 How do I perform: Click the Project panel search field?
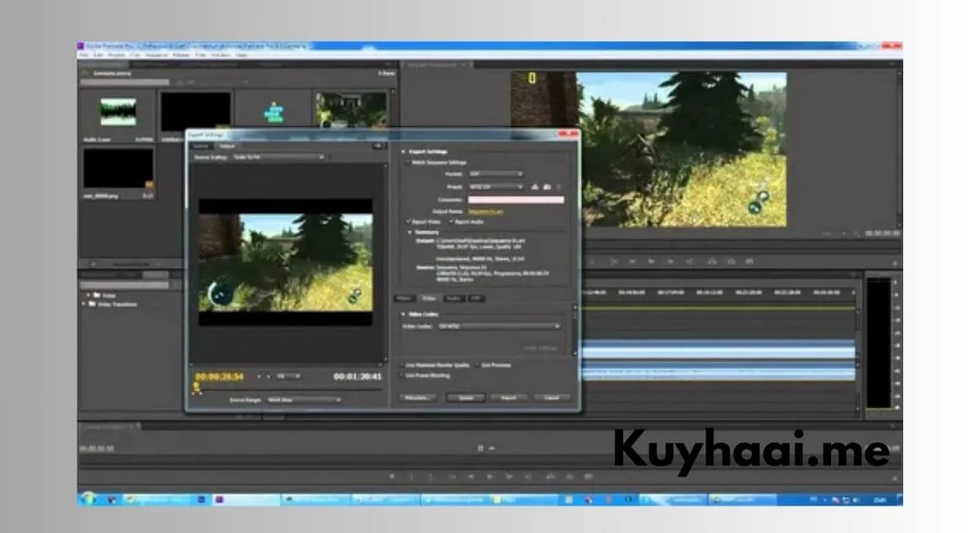pos(125,82)
